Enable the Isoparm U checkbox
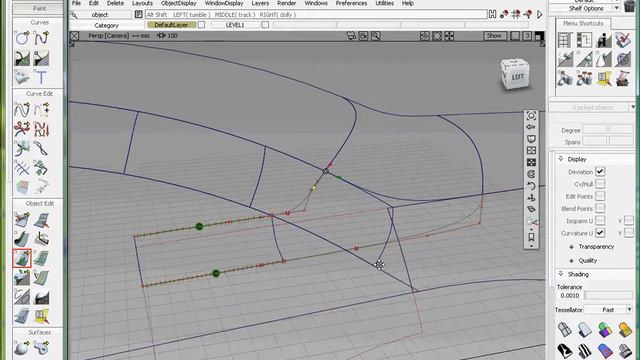Image resolution: width=640 pixels, height=360 pixels. [x=600, y=221]
